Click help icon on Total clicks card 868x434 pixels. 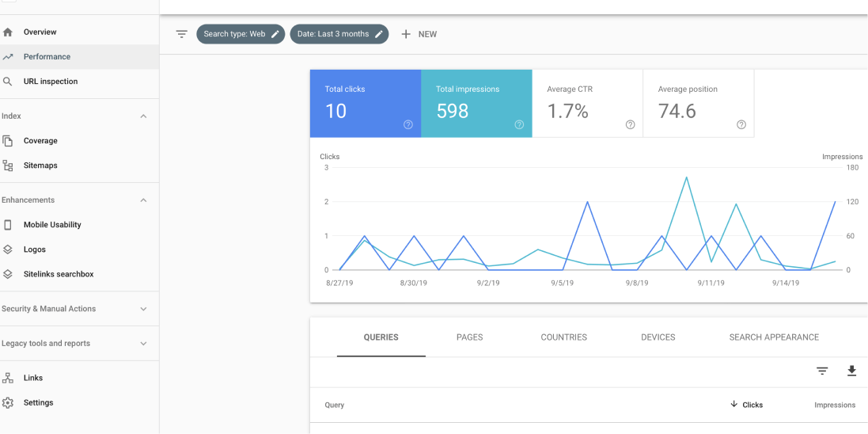(408, 124)
